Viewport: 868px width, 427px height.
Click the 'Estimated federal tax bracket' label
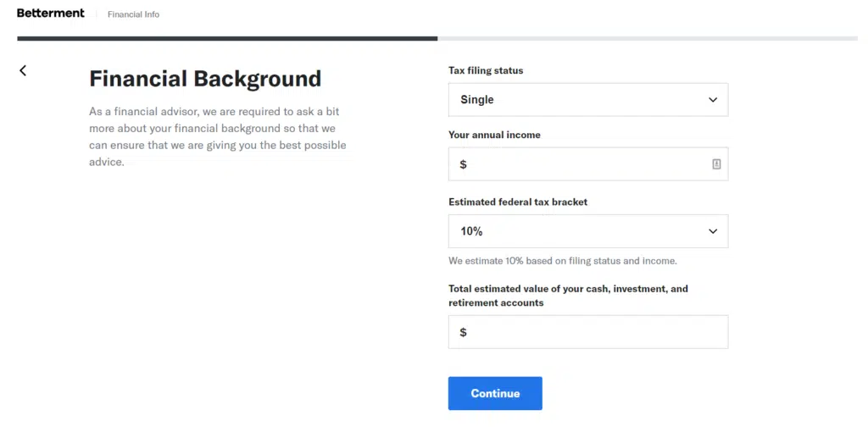518,202
